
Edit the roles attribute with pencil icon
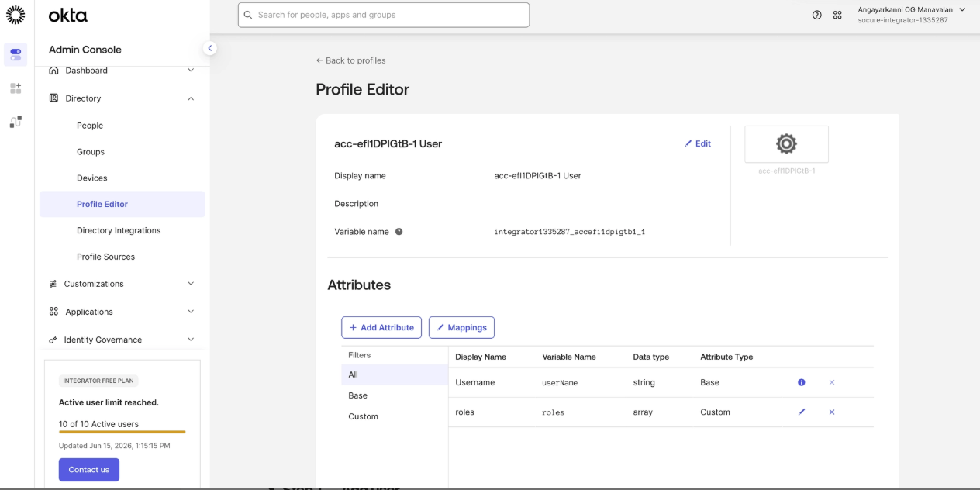[x=802, y=412]
